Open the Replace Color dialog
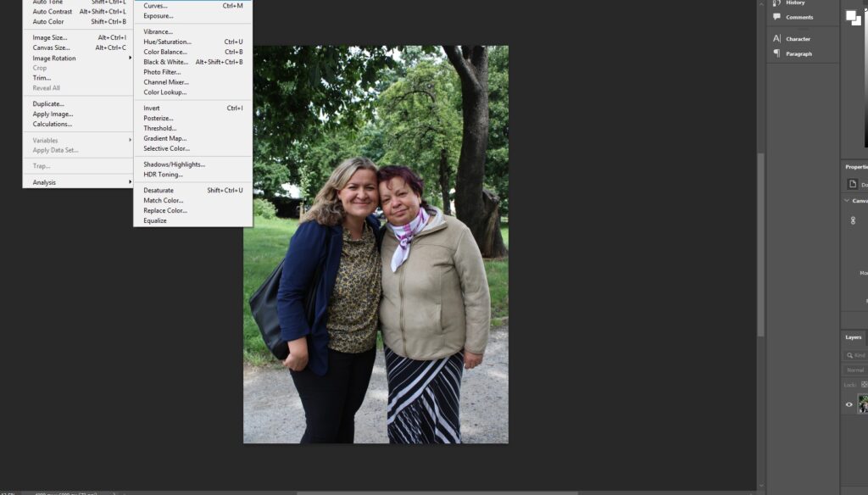The height and width of the screenshot is (495, 868). [192, 210]
